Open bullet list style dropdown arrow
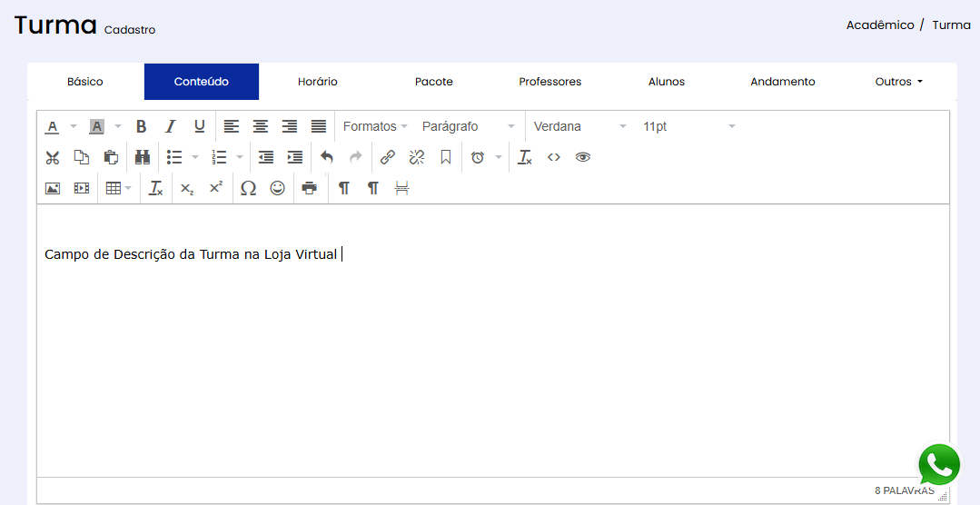980x505 pixels. coord(195,157)
